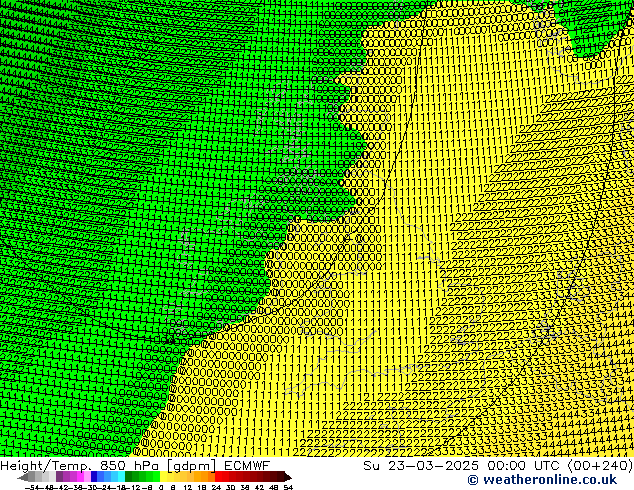
Task: Click the '30' label under the color scale
Action: click(230, 488)
